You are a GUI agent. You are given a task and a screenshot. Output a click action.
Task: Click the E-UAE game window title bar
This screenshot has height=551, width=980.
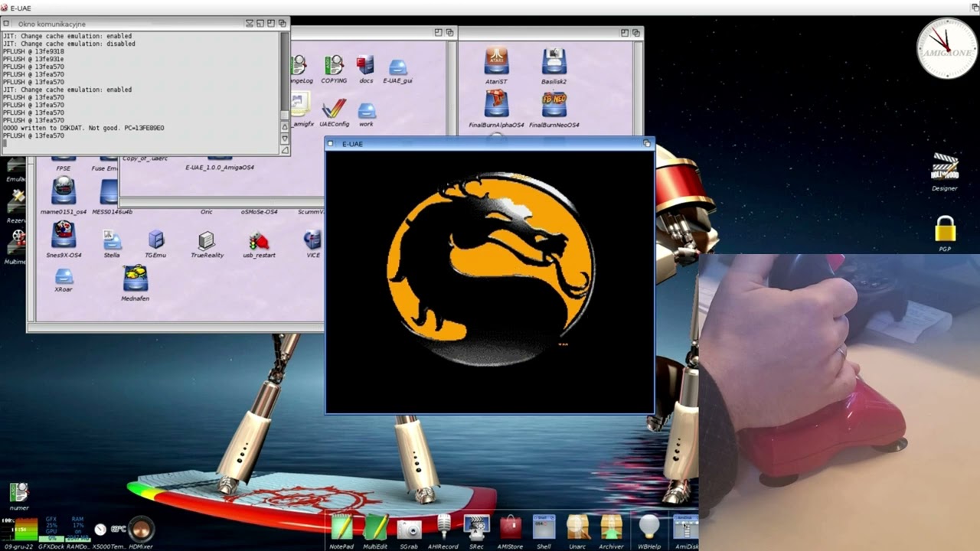tap(488, 143)
